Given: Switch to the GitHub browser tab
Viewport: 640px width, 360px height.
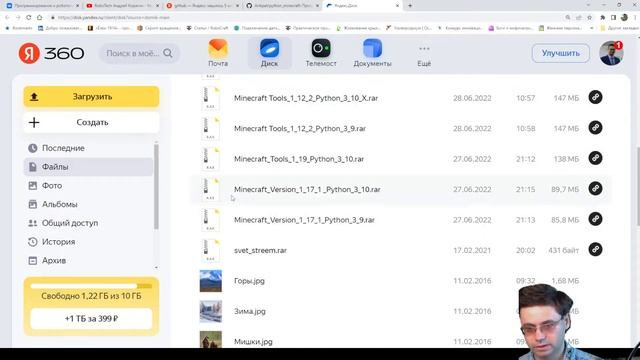Looking at the screenshot, I should click(282, 6).
